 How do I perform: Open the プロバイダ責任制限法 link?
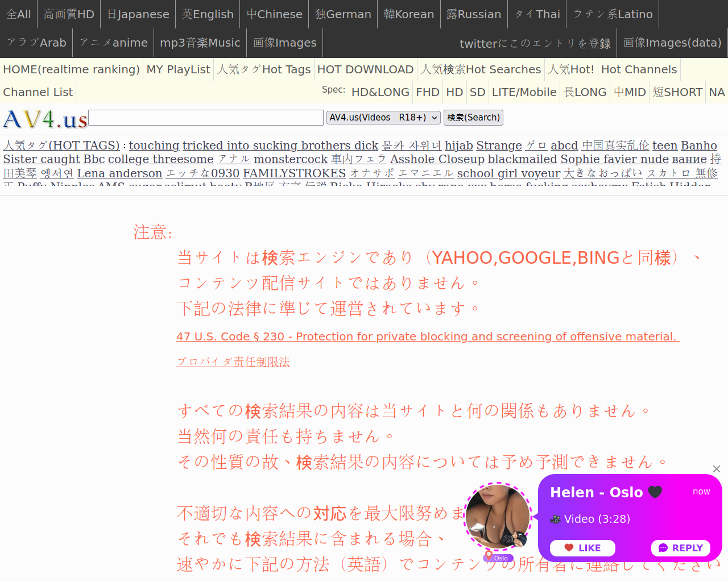(x=233, y=361)
